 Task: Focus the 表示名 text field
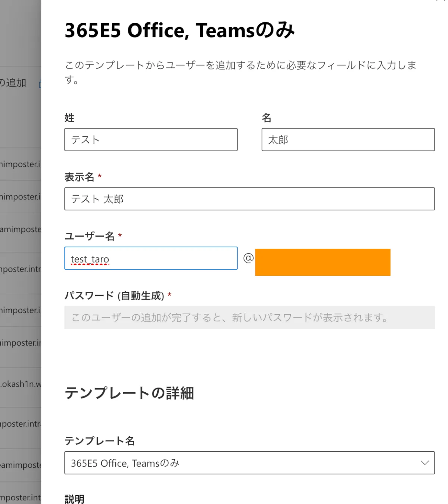249,199
